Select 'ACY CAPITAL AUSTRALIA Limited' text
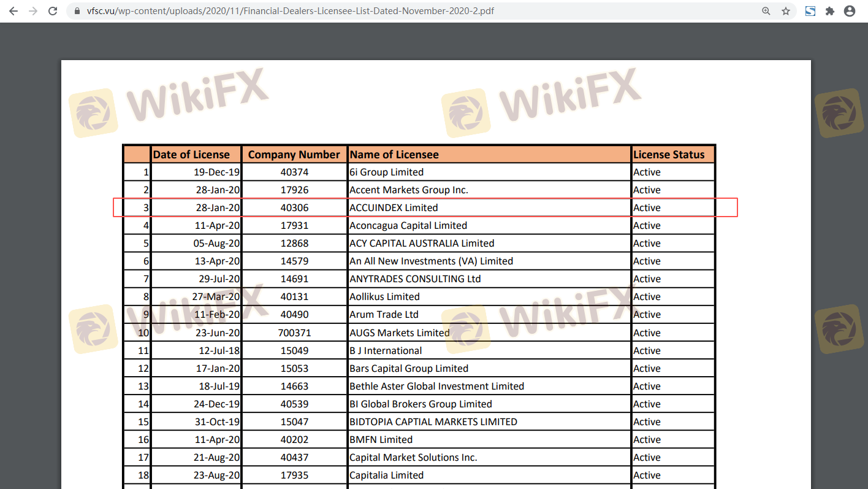Screen dimensions: 868x489 (x=422, y=244)
